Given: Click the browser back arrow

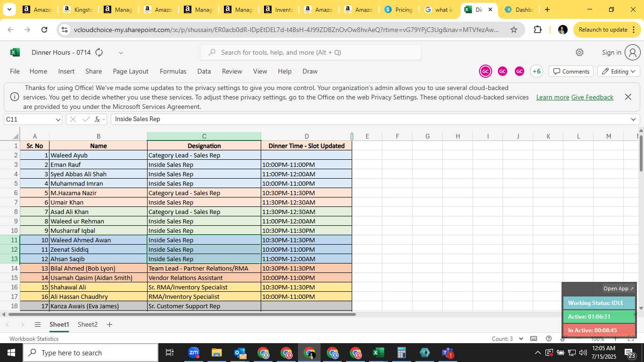Looking at the screenshot, I should [x=10, y=30].
